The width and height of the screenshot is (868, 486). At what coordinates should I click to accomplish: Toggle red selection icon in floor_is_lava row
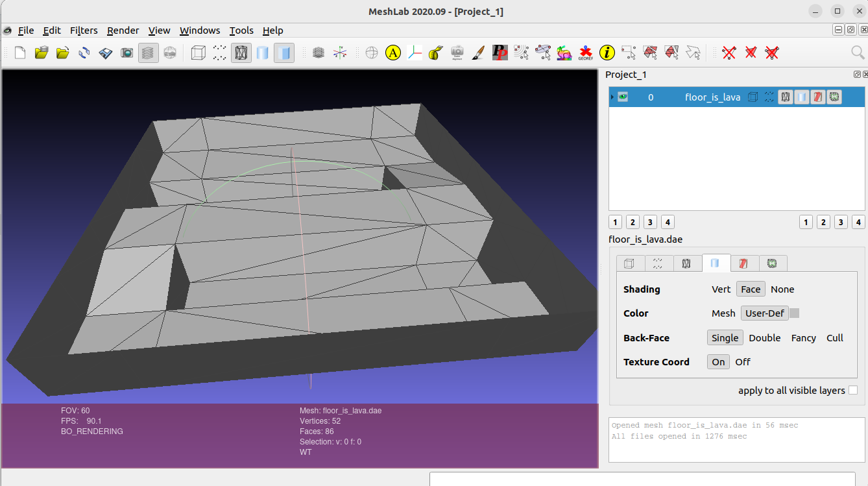click(x=818, y=97)
